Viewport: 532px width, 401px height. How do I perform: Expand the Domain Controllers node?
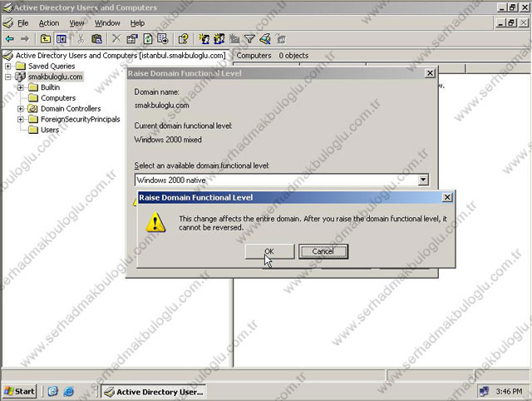pyautogui.click(x=21, y=109)
